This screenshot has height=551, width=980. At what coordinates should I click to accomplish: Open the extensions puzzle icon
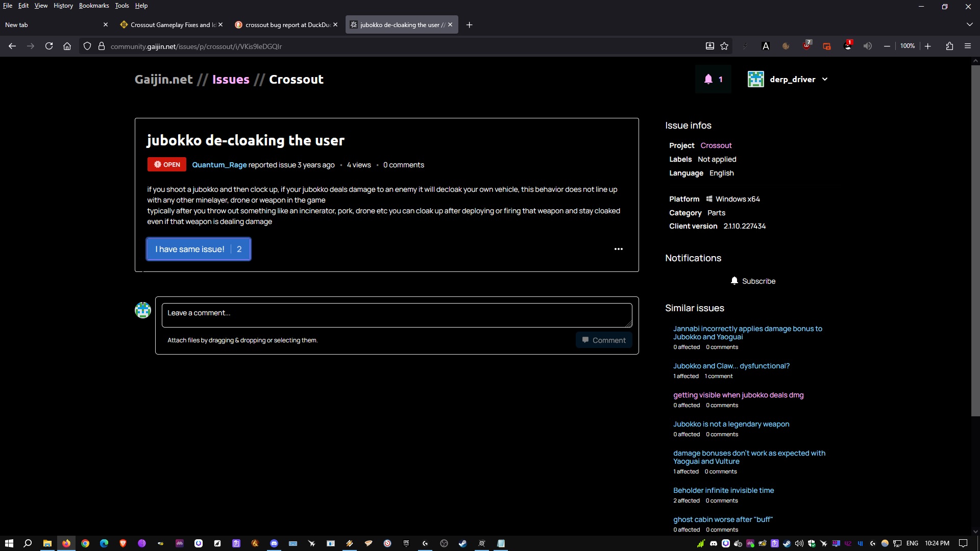click(949, 46)
